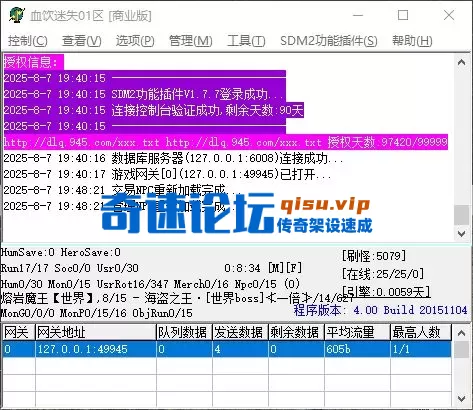The image size is (473, 410).
Task: Click the 剩余天数:90天 log line
Action: click(154, 110)
